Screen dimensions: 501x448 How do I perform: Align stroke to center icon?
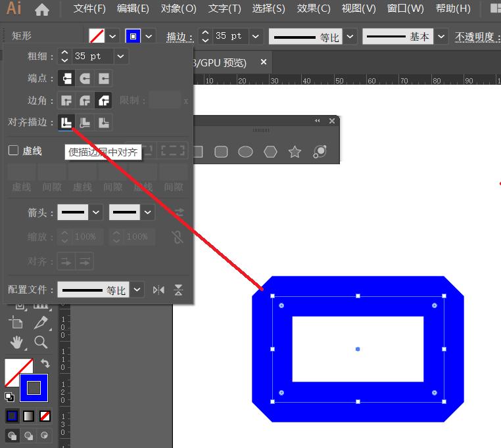[x=66, y=122]
